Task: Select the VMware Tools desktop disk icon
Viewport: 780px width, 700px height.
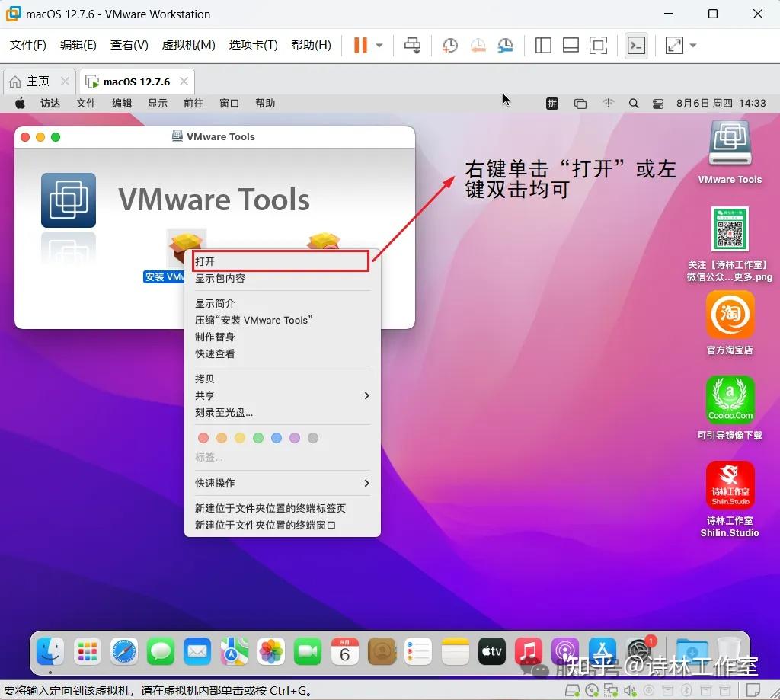Action: click(730, 142)
